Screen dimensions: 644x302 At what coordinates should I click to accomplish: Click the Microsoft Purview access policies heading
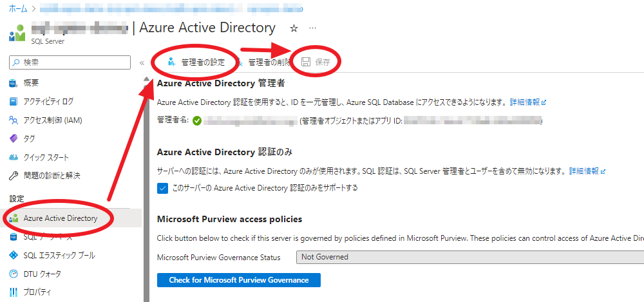230,220
